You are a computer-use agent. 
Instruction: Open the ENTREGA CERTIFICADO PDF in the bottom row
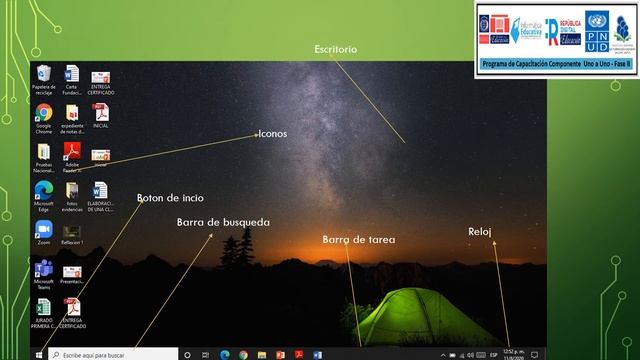[72, 313]
